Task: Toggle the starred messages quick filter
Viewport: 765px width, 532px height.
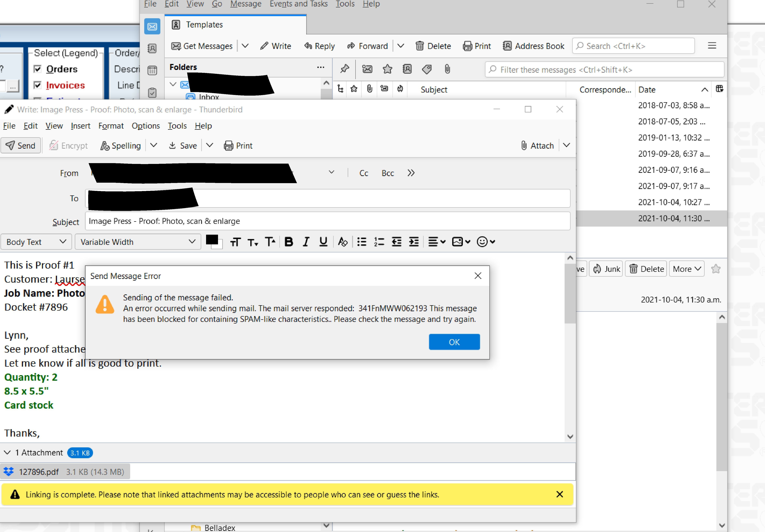Action: [387, 69]
